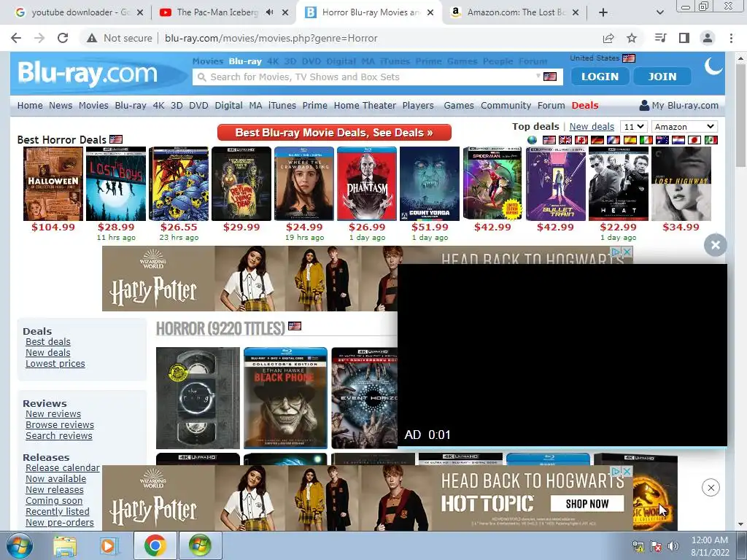Open the Chrome profile avatar icon

[x=708, y=38]
